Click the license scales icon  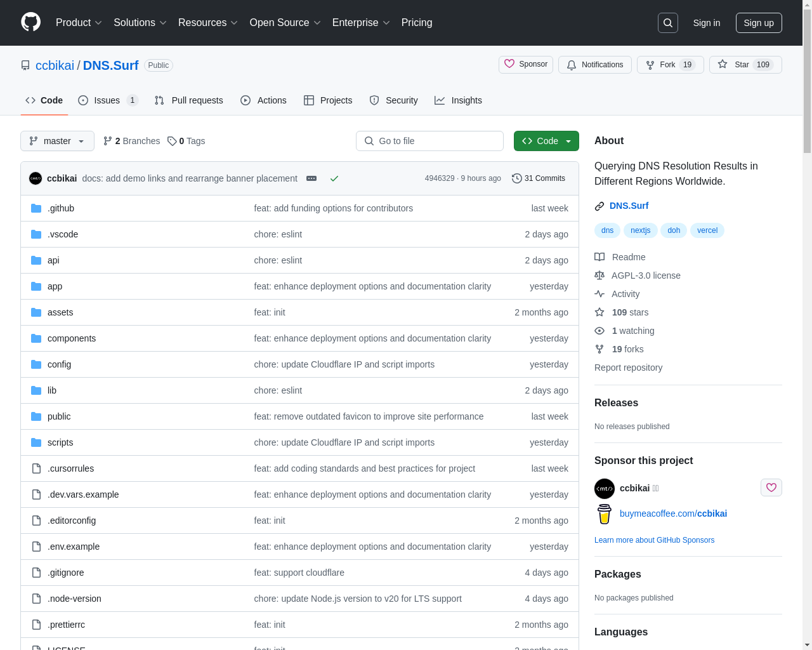tap(599, 275)
